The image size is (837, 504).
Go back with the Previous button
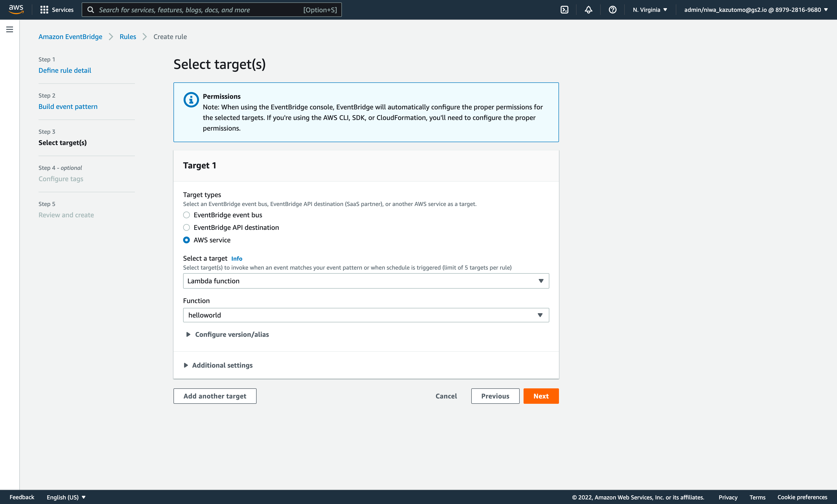pyautogui.click(x=495, y=396)
